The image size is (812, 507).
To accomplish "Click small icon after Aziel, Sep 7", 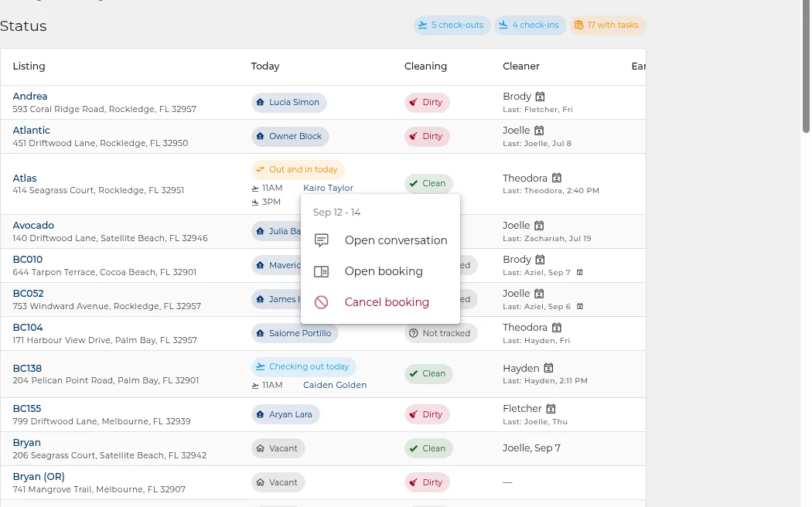I will (x=579, y=273).
